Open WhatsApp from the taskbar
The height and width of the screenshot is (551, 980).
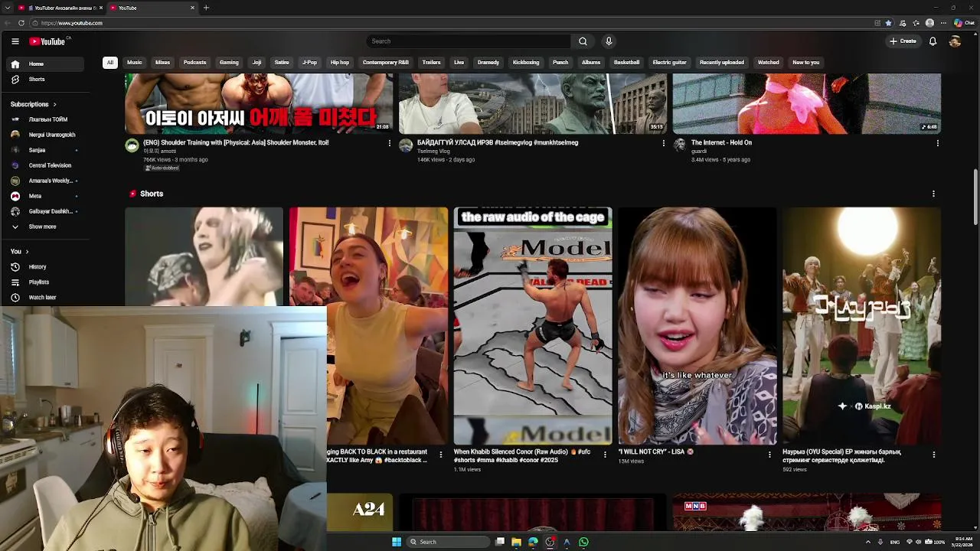tap(583, 542)
